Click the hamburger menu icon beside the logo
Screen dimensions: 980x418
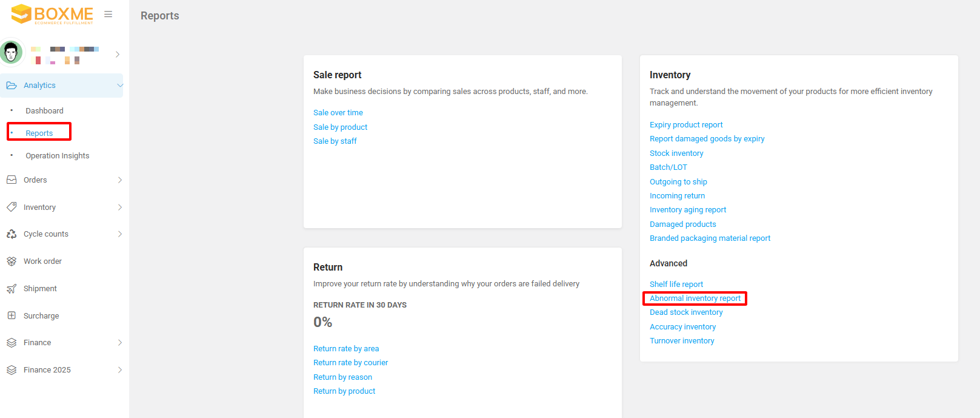click(x=108, y=14)
